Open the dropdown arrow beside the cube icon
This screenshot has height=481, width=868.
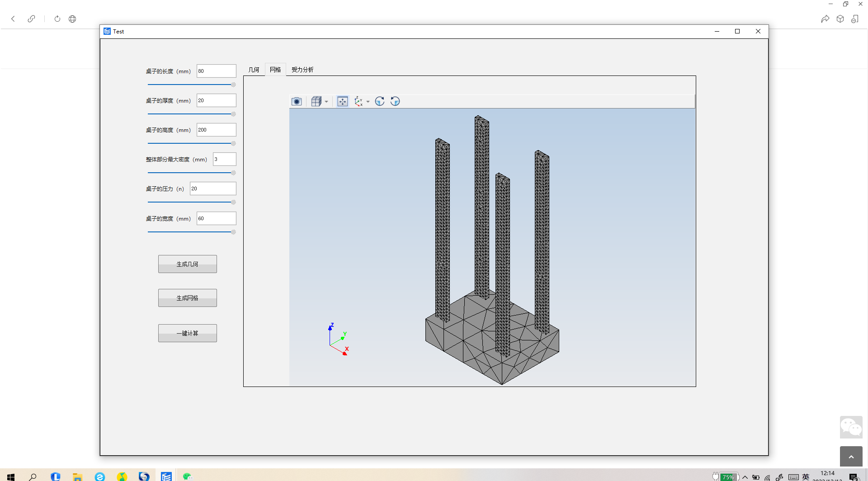(x=326, y=102)
